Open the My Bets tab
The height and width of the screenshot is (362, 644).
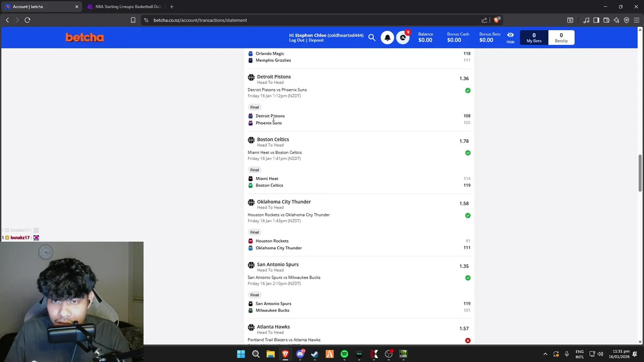(x=534, y=38)
